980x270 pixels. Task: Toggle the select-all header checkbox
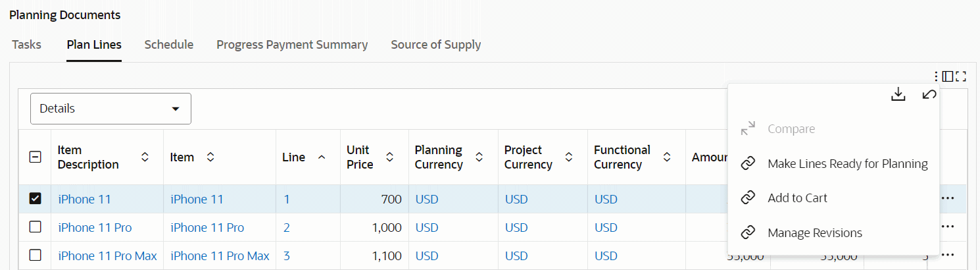(x=36, y=157)
